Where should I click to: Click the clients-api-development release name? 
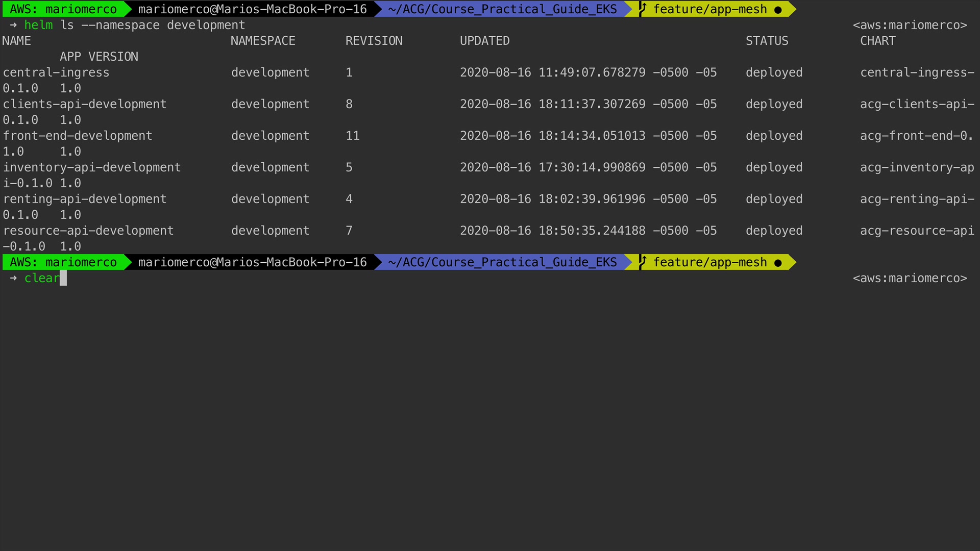coord(85,104)
